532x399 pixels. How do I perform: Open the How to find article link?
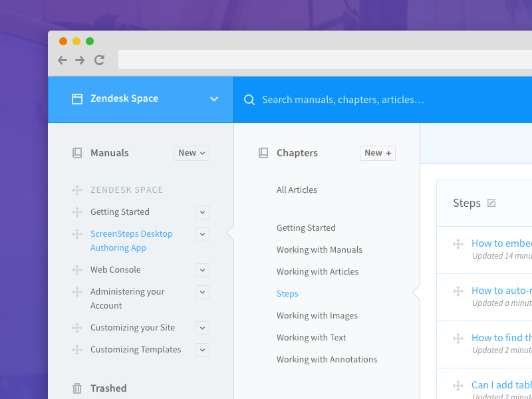pyautogui.click(x=501, y=338)
